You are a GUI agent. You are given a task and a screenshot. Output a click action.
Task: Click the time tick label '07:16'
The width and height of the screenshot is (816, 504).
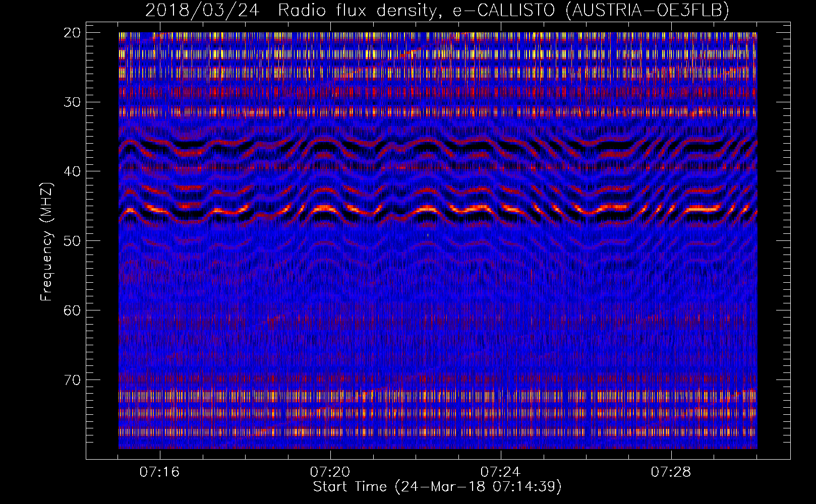tap(160, 472)
